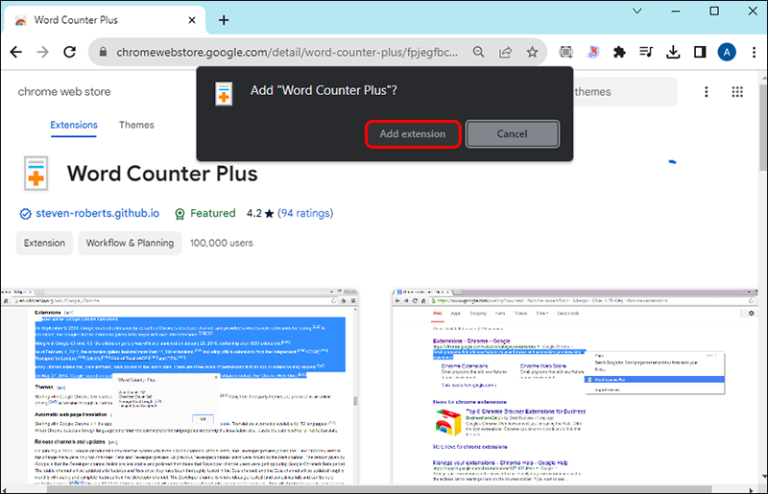
Task: Select the Workflow & Planning chip
Action: pos(130,243)
